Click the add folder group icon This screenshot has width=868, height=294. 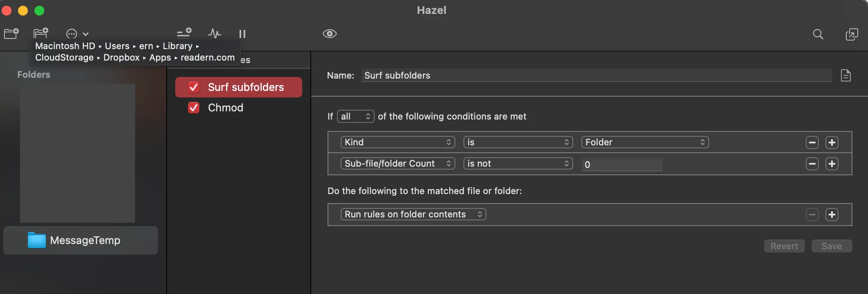[41, 33]
